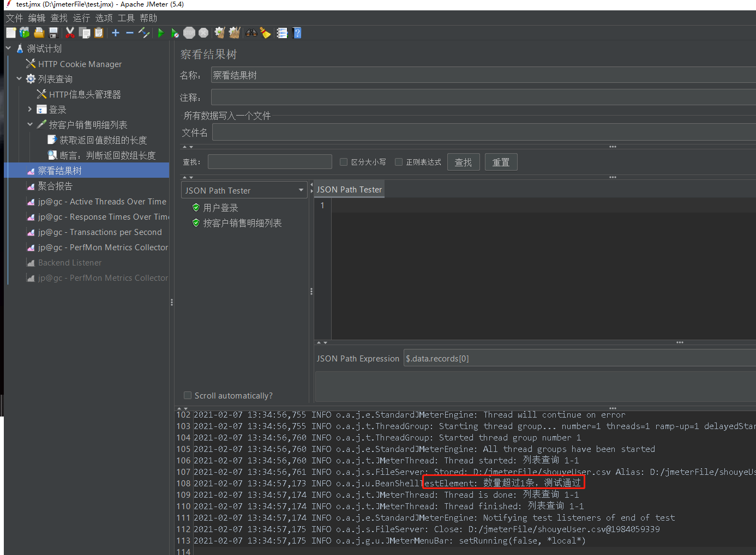Click the Start no pauses icon
The height and width of the screenshot is (555, 756).
(x=175, y=33)
